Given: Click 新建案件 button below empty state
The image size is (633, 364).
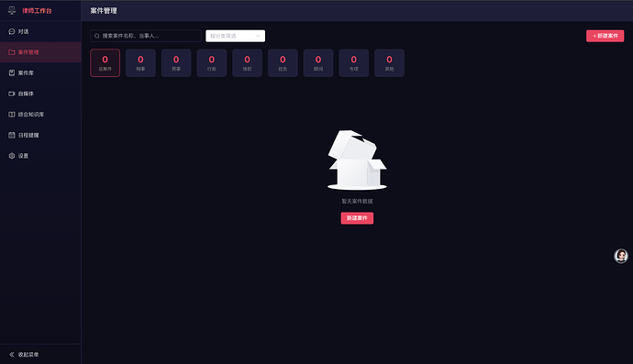Looking at the screenshot, I should 357,218.
